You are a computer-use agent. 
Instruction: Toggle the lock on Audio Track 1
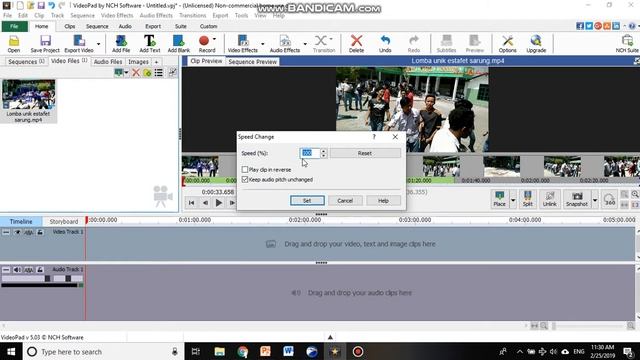pos(40,270)
